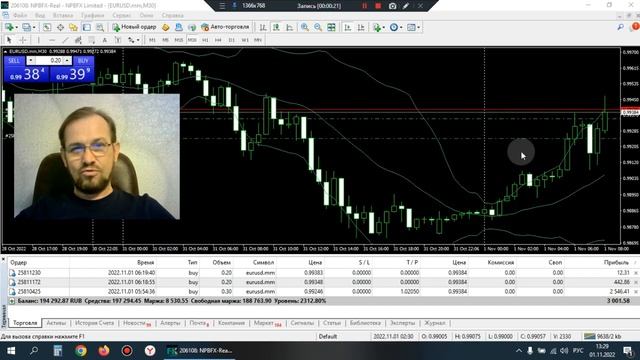Switch timeframe to M1

(152, 40)
